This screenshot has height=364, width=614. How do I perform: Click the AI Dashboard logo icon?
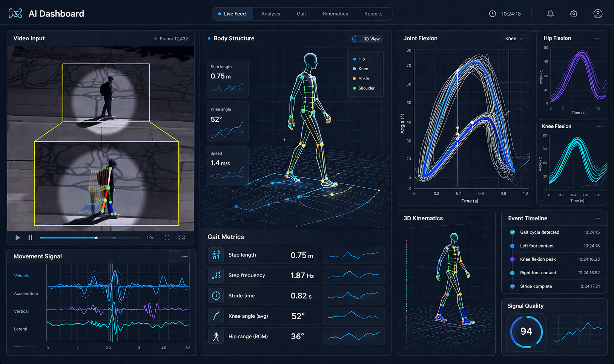[x=15, y=14]
